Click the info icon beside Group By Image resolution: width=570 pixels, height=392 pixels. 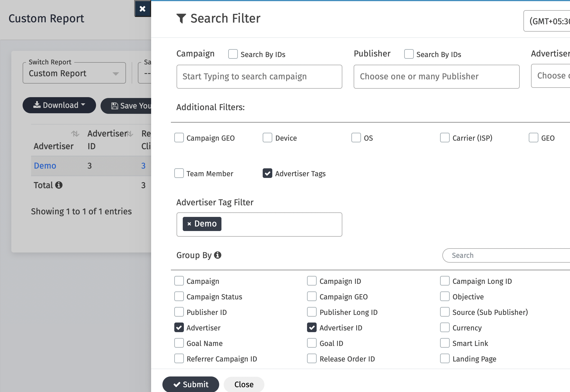pos(217,254)
